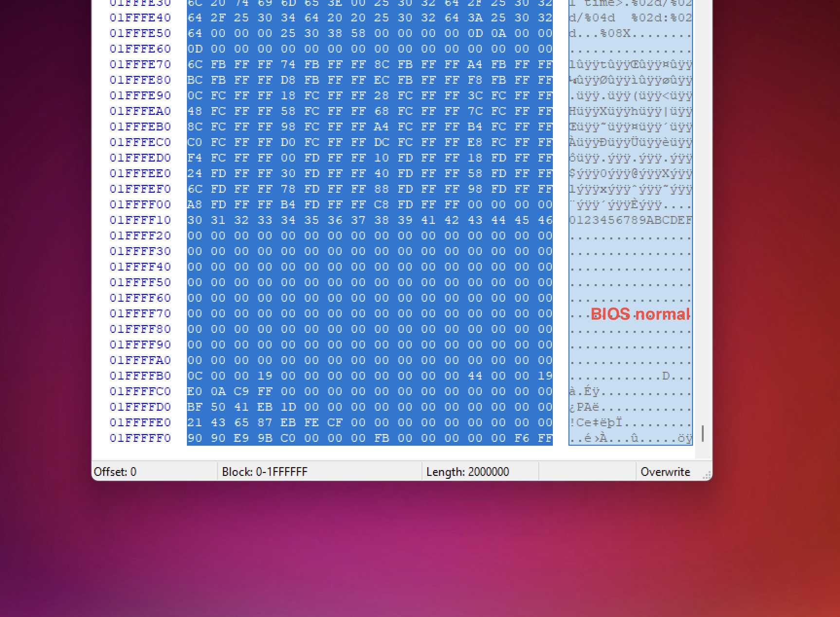Click offset address 01FFFE40
Viewport: 840px width, 617px height.
[x=140, y=18]
